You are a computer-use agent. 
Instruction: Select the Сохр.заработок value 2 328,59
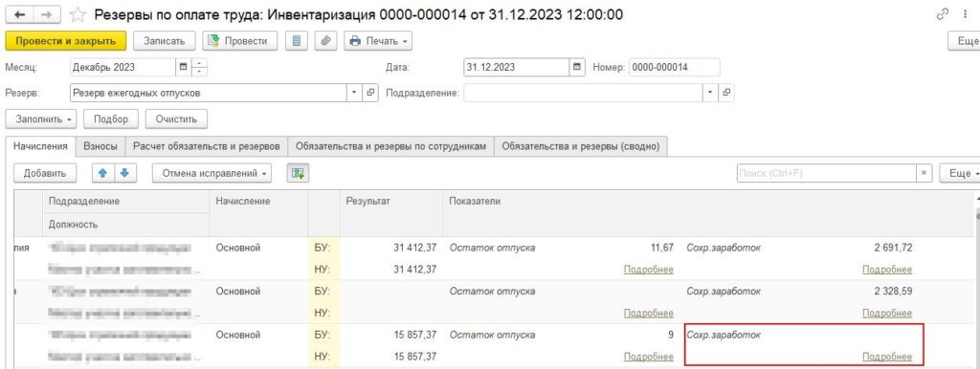coord(893,292)
